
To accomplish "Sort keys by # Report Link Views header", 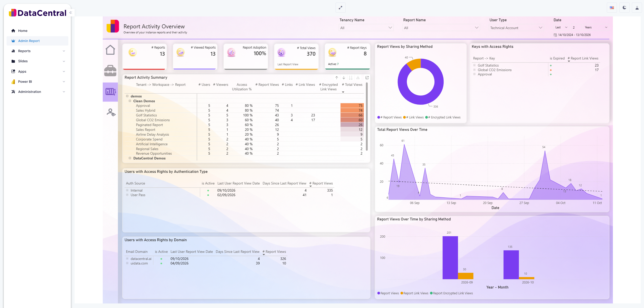I will click(583, 58).
